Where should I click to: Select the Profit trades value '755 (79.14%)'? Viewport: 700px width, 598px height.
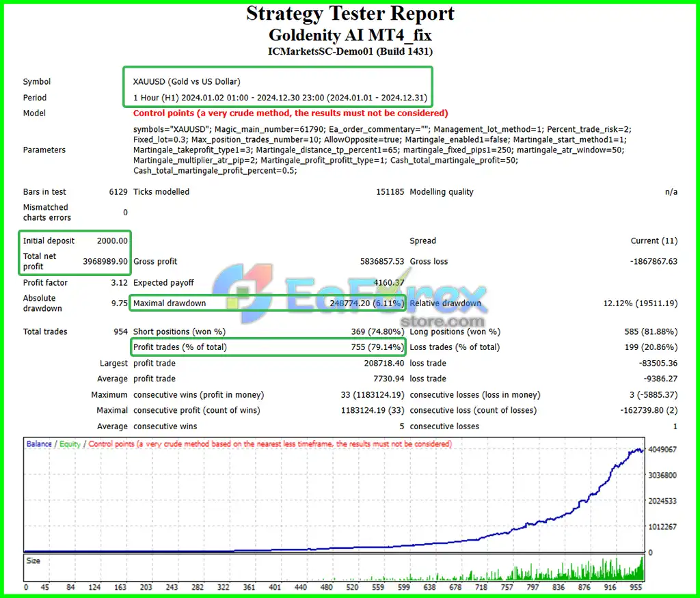(x=377, y=347)
